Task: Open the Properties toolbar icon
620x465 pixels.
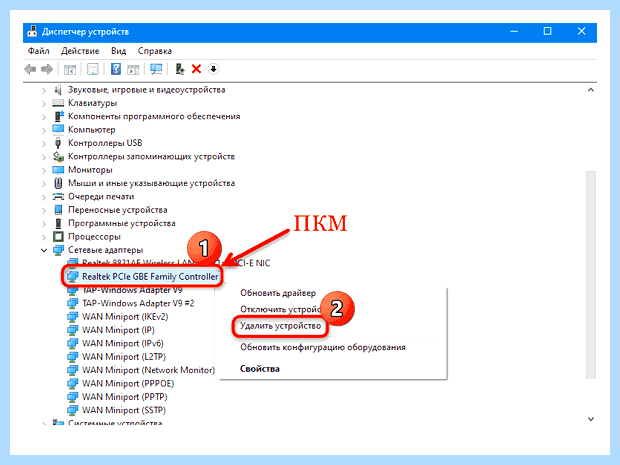Action: pos(93,70)
